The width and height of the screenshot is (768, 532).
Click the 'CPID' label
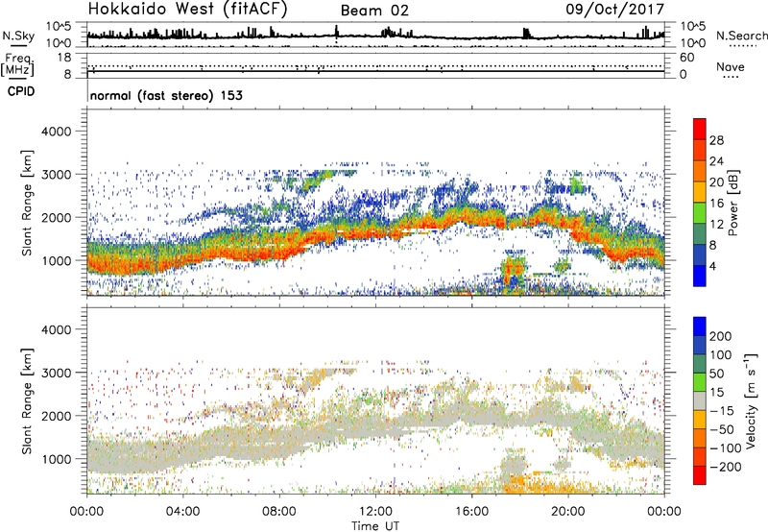[x=21, y=91]
